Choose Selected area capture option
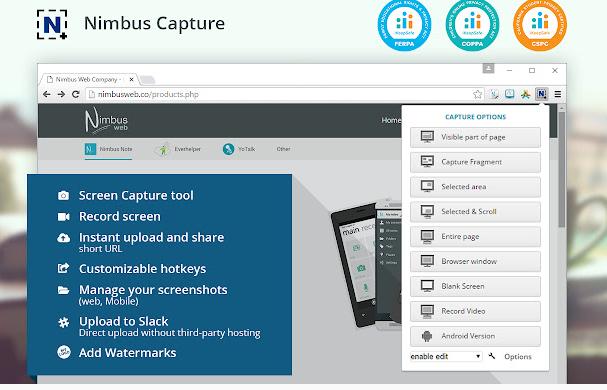 coord(475,187)
